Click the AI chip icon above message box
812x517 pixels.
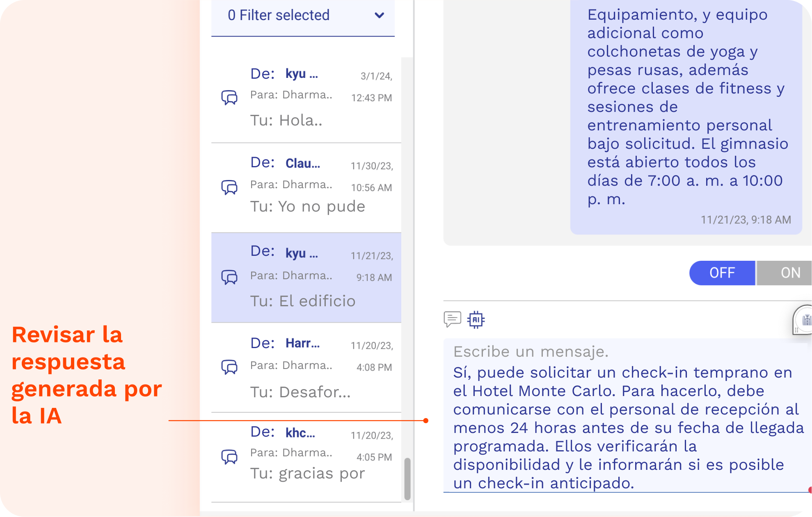pyautogui.click(x=476, y=319)
